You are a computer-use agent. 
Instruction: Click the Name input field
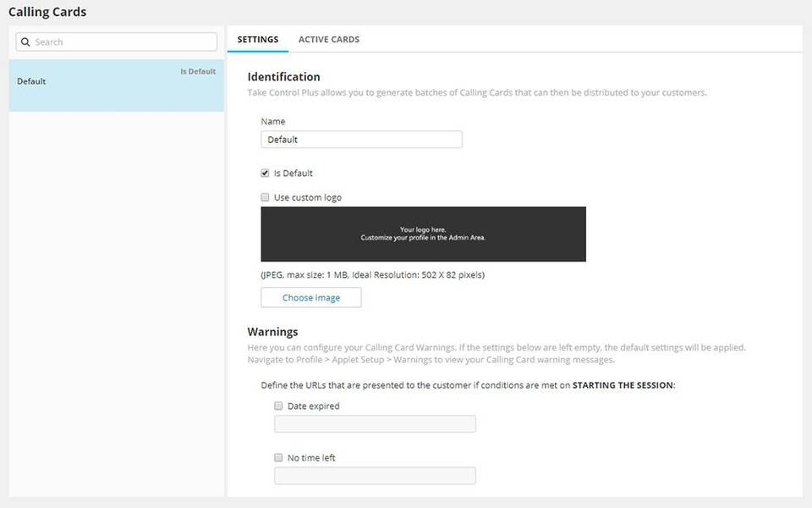click(x=361, y=139)
